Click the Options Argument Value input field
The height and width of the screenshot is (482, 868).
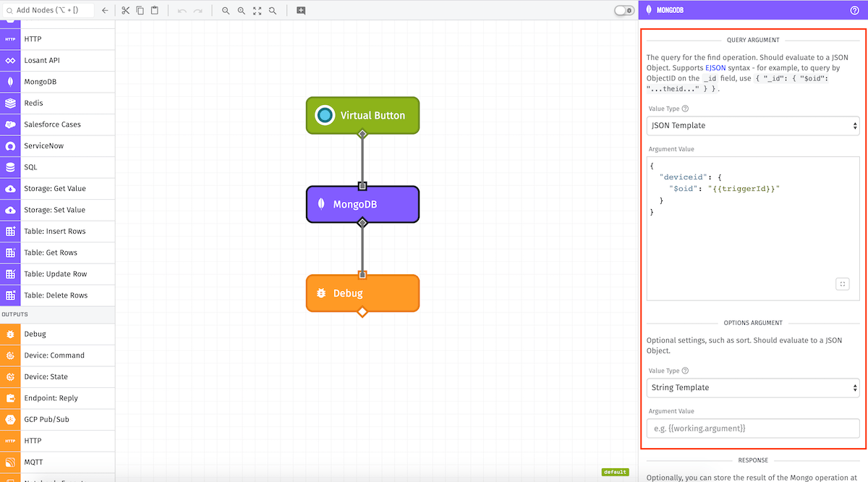tap(753, 428)
